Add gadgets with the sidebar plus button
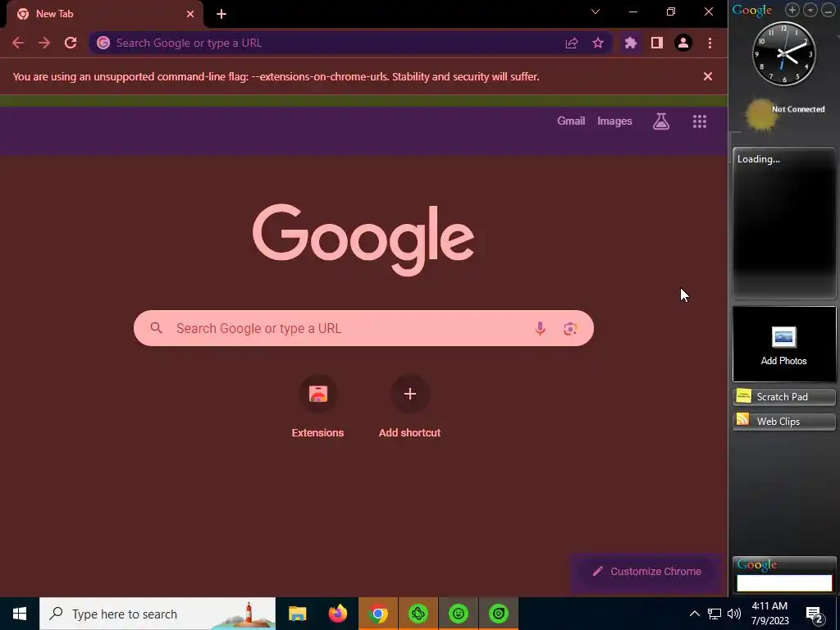Image resolution: width=840 pixels, height=630 pixels. (x=792, y=10)
